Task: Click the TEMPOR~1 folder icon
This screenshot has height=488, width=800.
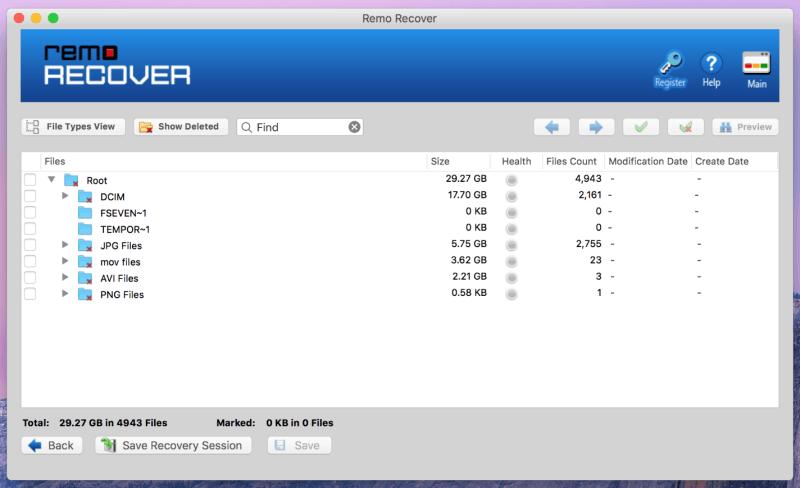Action: click(85, 229)
